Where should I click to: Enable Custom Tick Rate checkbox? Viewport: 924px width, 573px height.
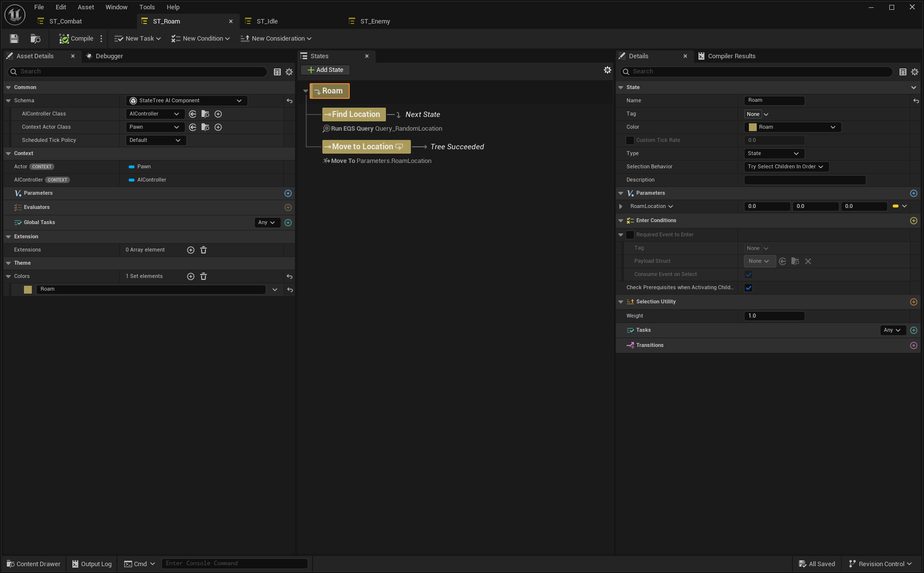tap(630, 140)
